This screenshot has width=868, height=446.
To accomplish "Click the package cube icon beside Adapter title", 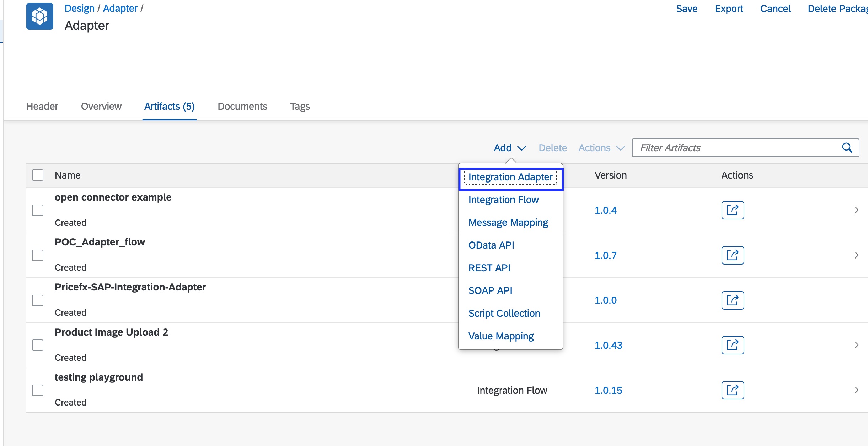I will [x=39, y=16].
